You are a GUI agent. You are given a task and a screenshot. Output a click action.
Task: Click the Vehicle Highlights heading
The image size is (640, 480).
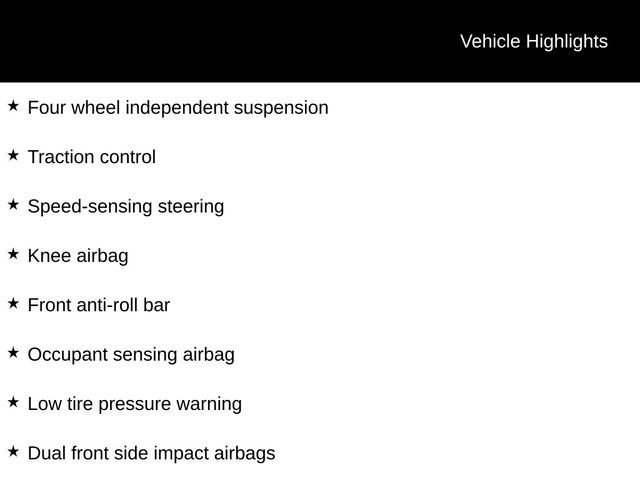(x=534, y=42)
